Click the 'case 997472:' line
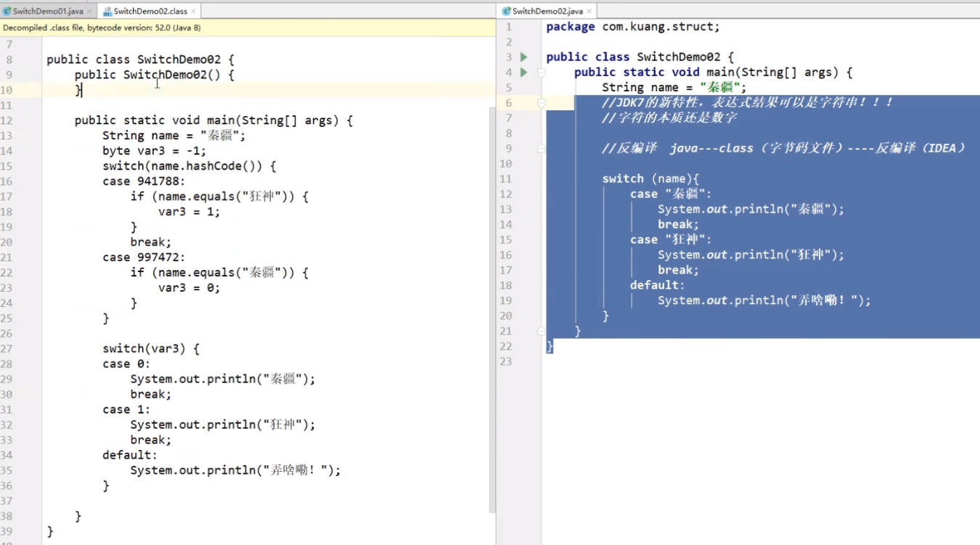 (144, 257)
